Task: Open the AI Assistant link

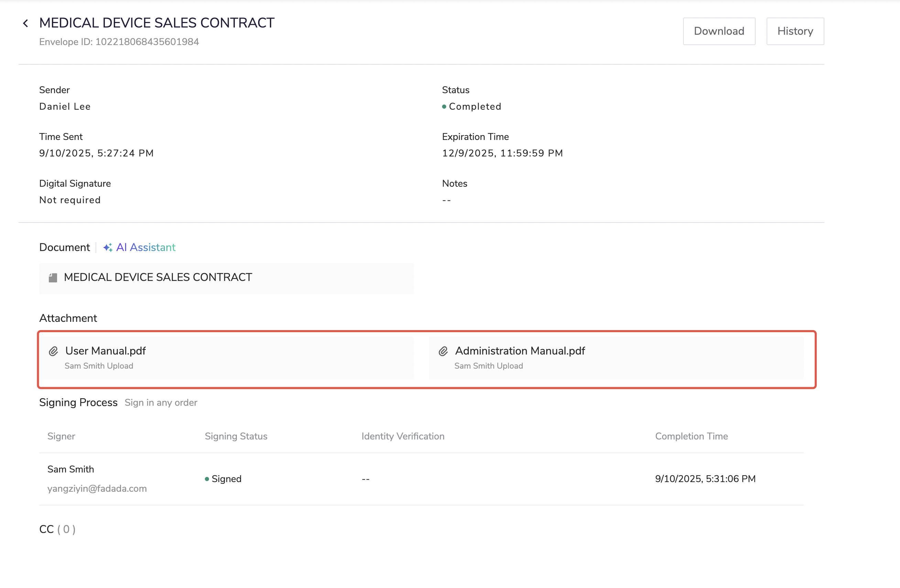Action: [146, 247]
